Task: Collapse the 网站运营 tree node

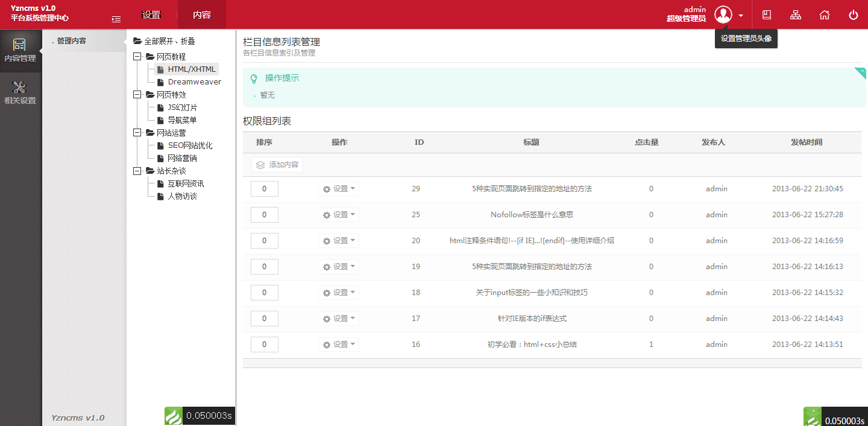Action: pos(137,133)
